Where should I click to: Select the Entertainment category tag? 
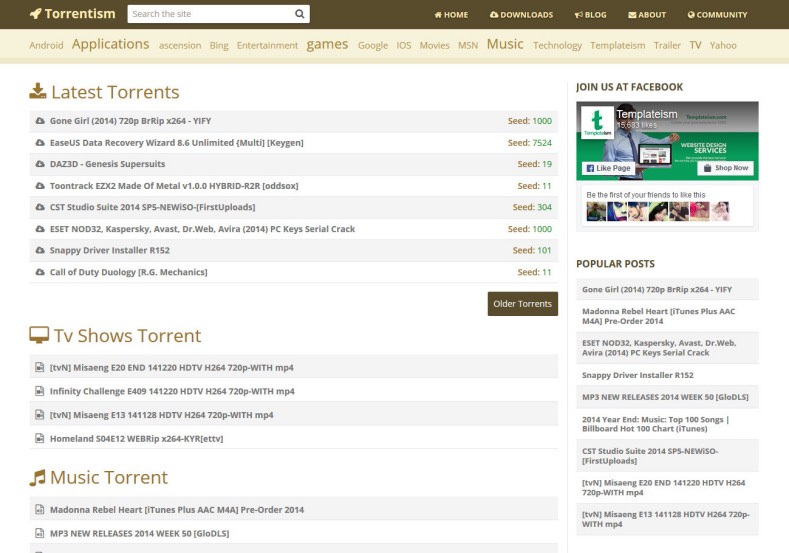point(268,45)
